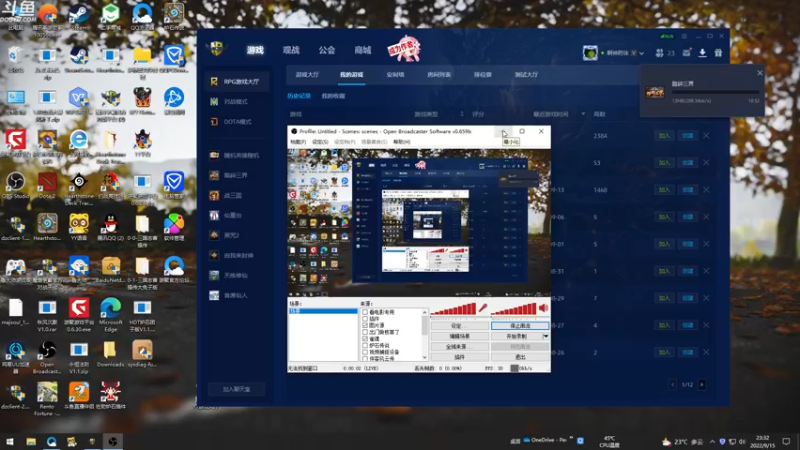Click 加入 on the row with 2384 games
Screen dimensions: 800x450
pos(664,136)
